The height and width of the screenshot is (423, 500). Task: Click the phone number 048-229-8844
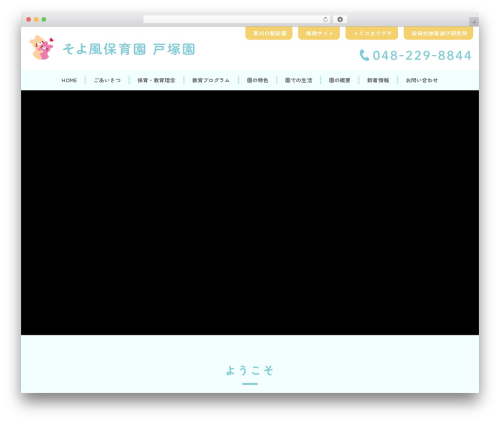click(422, 55)
